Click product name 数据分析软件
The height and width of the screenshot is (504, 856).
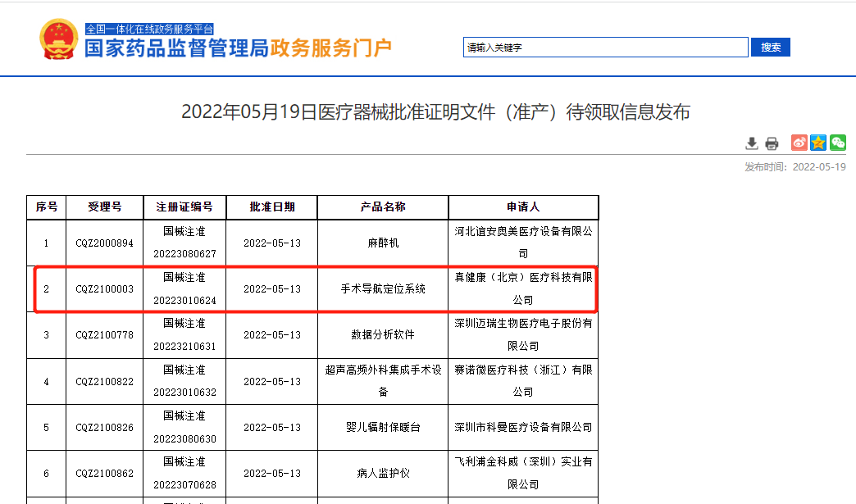click(x=383, y=335)
